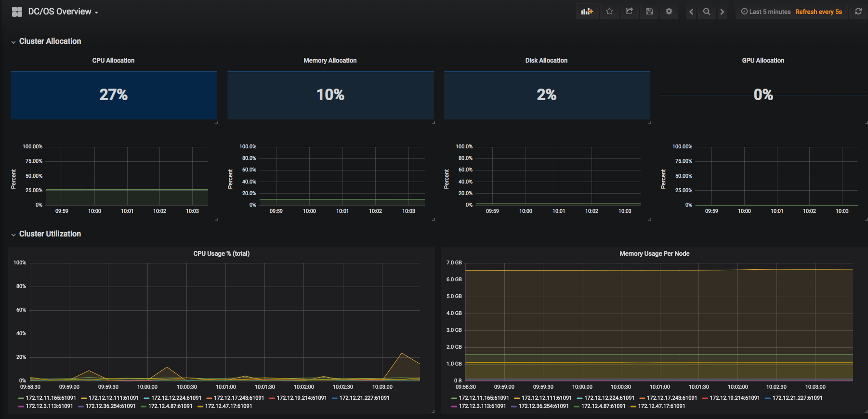Viewport: 868px width, 419px height.
Task: Shift time range forward arrow
Action: pos(722,12)
